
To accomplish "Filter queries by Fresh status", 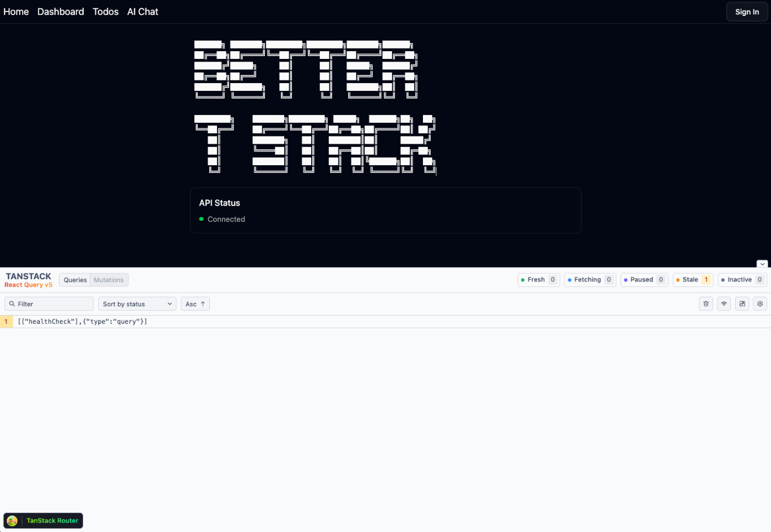I will point(539,280).
